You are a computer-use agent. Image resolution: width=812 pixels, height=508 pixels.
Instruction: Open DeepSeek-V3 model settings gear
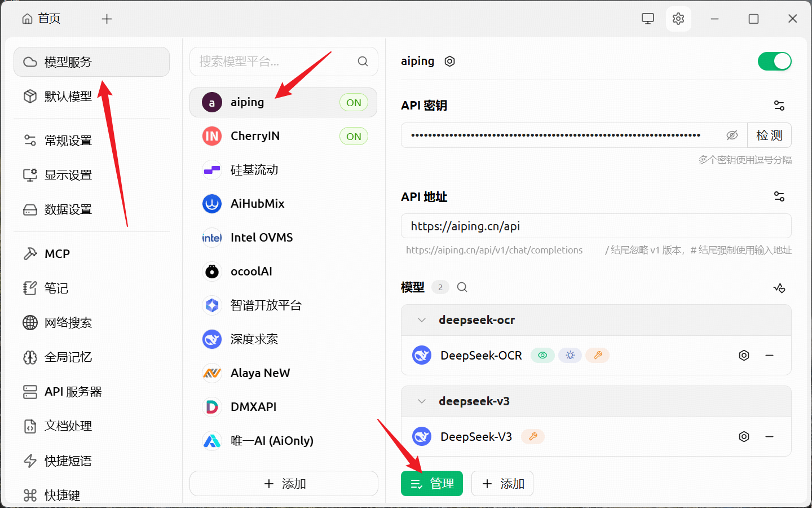pyautogui.click(x=744, y=437)
